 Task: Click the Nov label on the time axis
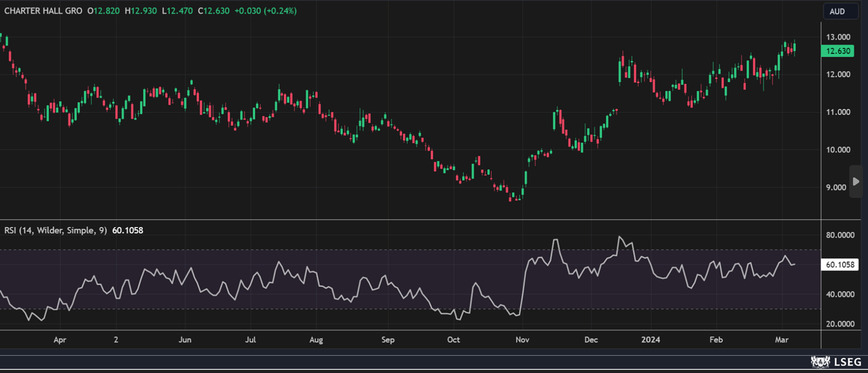click(522, 340)
